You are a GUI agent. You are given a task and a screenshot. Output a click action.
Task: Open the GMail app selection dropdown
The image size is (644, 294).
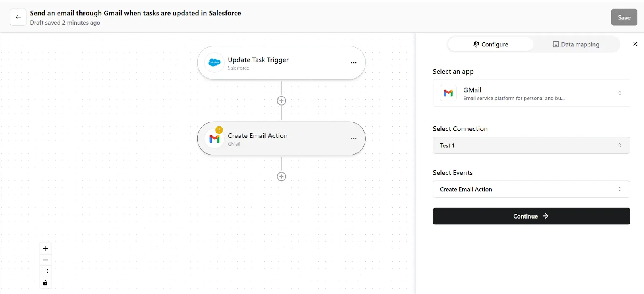pyautogui.click(x=531, y=93)
